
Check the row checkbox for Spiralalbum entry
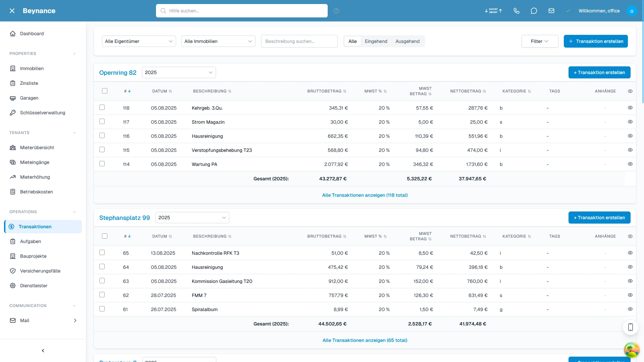[102, 309]
